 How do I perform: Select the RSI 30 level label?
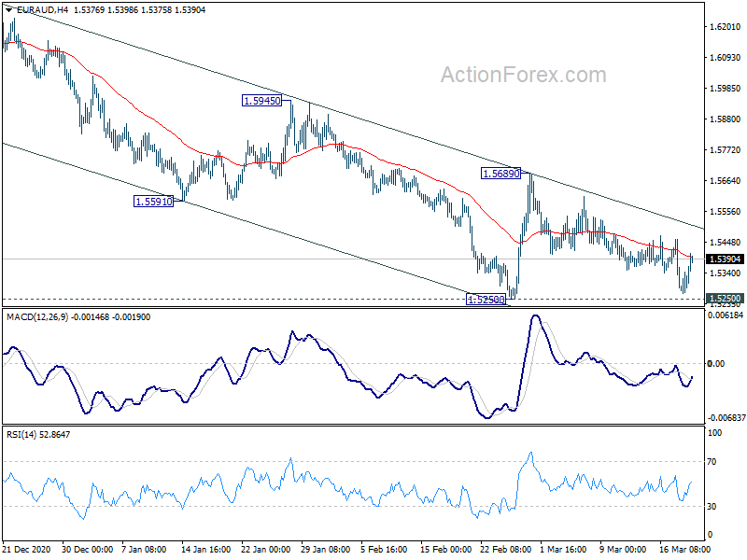[712, 506]
